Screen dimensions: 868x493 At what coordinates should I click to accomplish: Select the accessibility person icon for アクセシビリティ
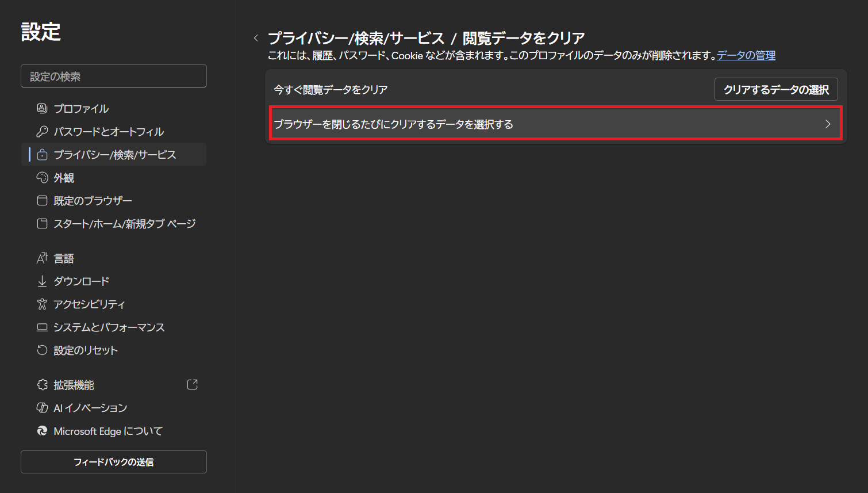click(x=43, y=304)
